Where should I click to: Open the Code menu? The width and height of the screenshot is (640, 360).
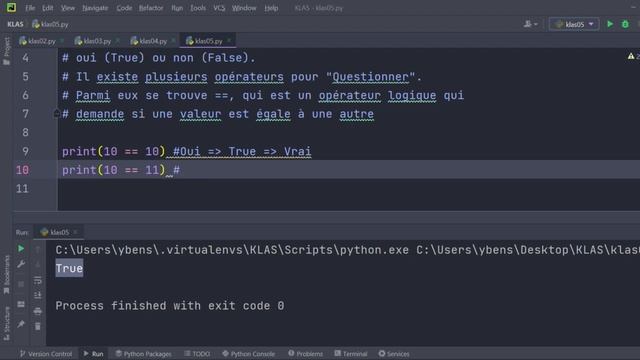(x=124, y=8)
